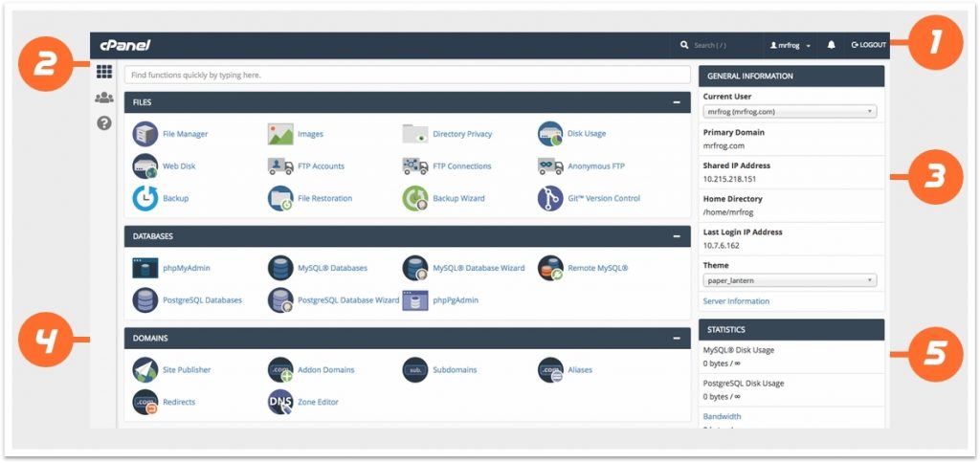This screenshot has height=463, width=980.
Task: Open the Backup icon
Action: point(145,198)
